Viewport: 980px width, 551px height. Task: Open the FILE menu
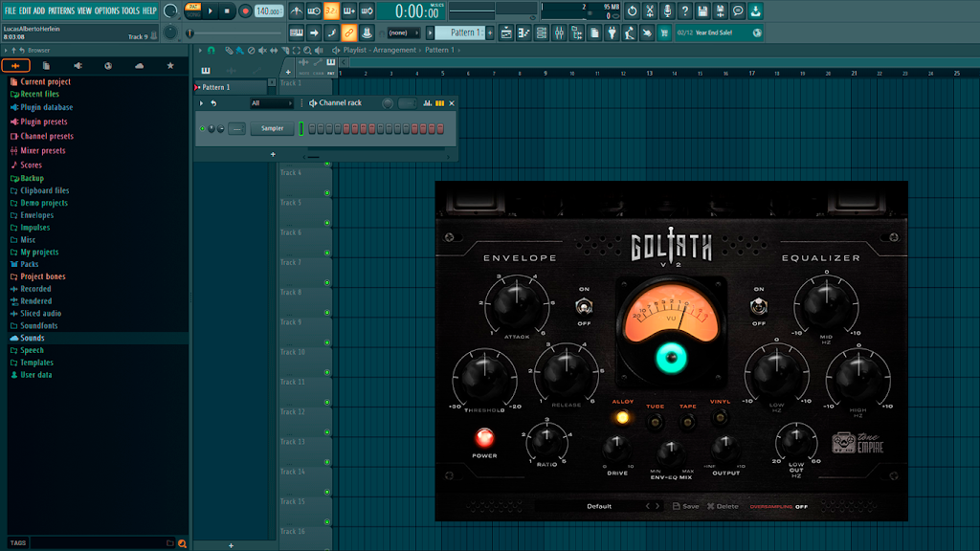pos(10,11)
